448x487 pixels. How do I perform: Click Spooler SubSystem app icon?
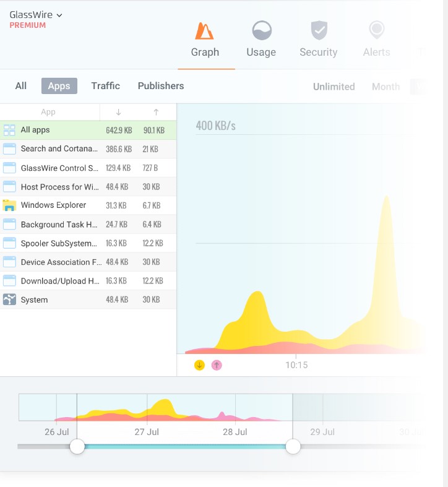(9, 243)
